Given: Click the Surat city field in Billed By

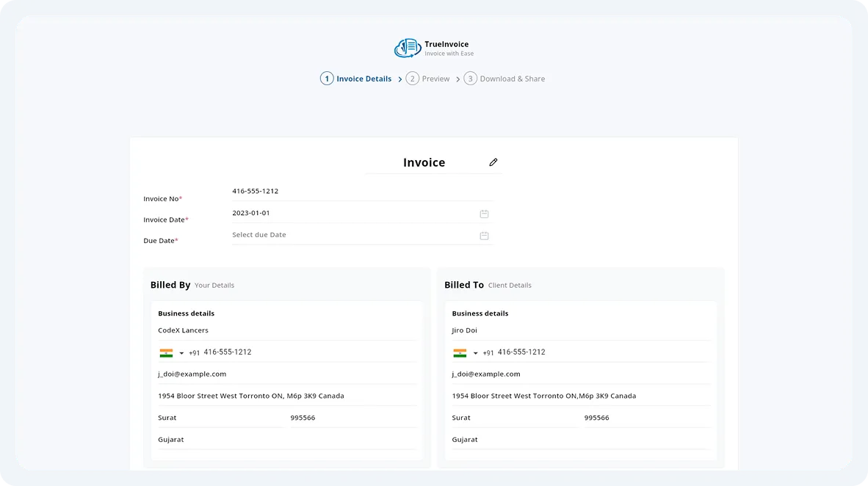Looking at the screenshot, I should tap(220, 418).
